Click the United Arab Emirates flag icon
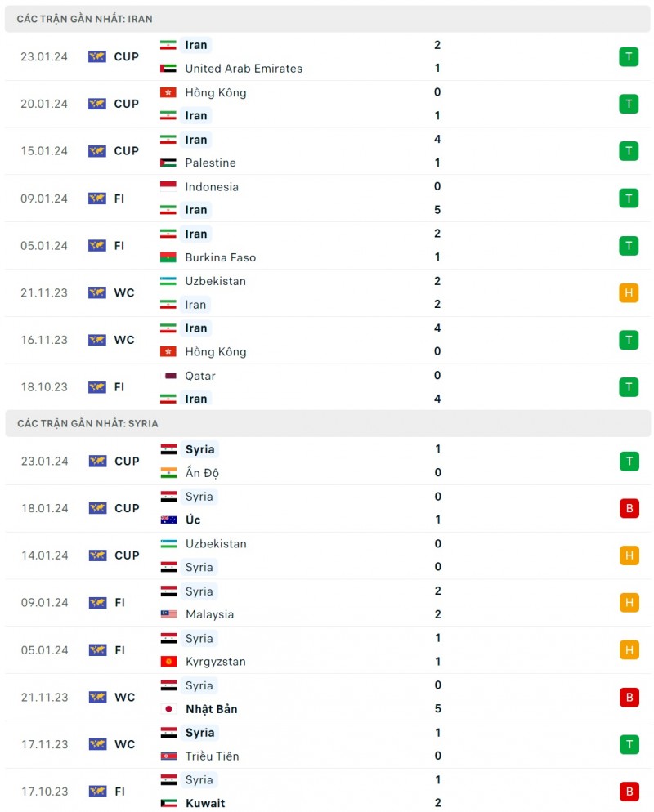 tap(168, 69)
